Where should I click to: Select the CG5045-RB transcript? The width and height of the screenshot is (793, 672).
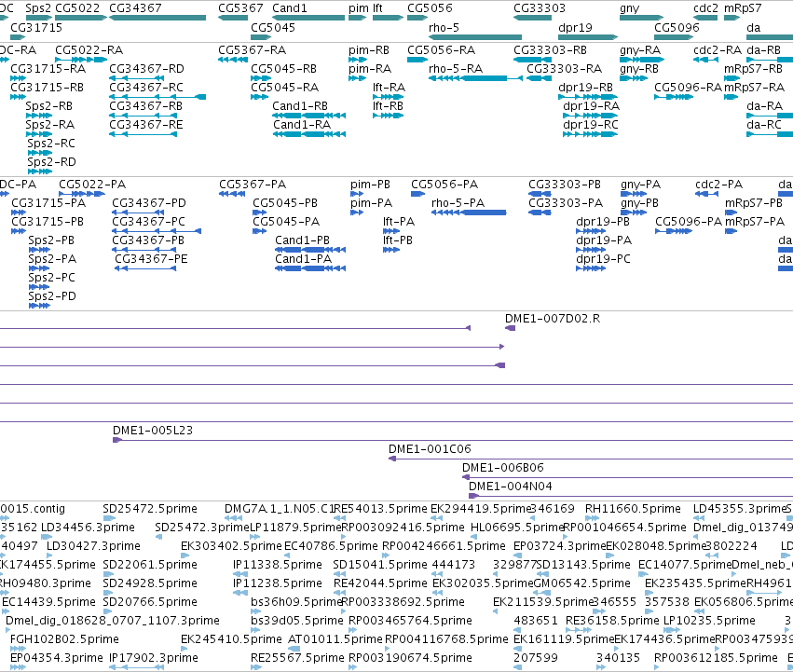[261, 78]
